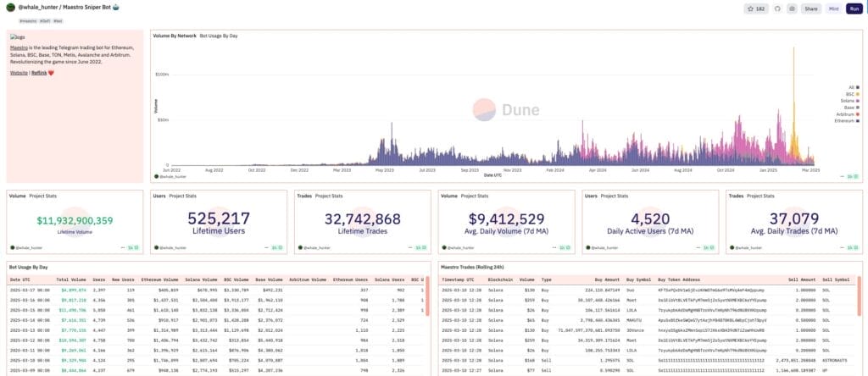The image size is (868, 376).
Task: Open Project Stats tab on Lifetime Volume card
Action: pyautogui.click(x=42, y=196)
